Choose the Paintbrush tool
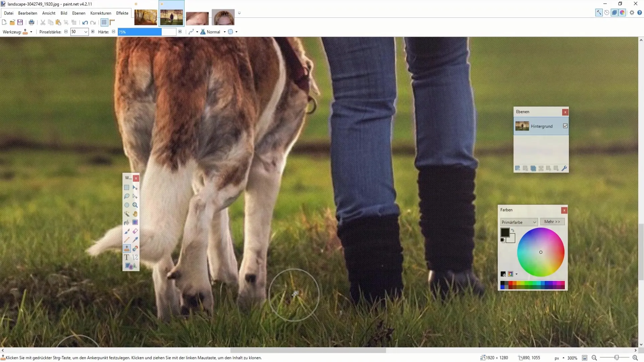 [127, 231]
